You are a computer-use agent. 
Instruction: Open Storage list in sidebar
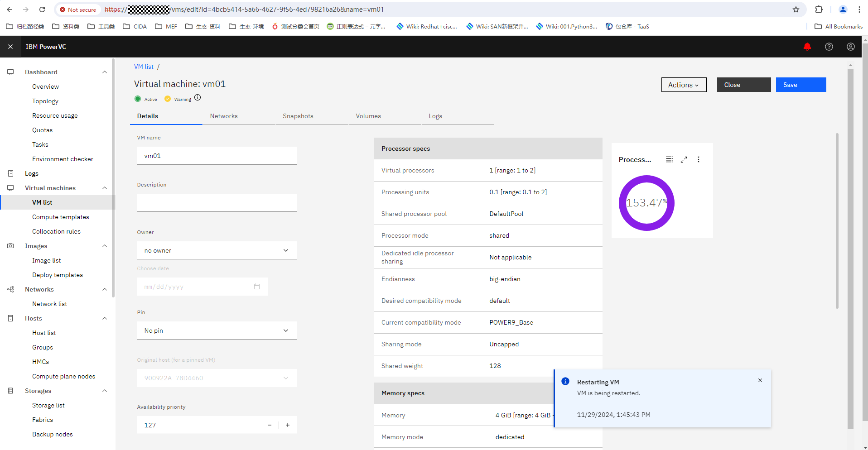[48, 405]
